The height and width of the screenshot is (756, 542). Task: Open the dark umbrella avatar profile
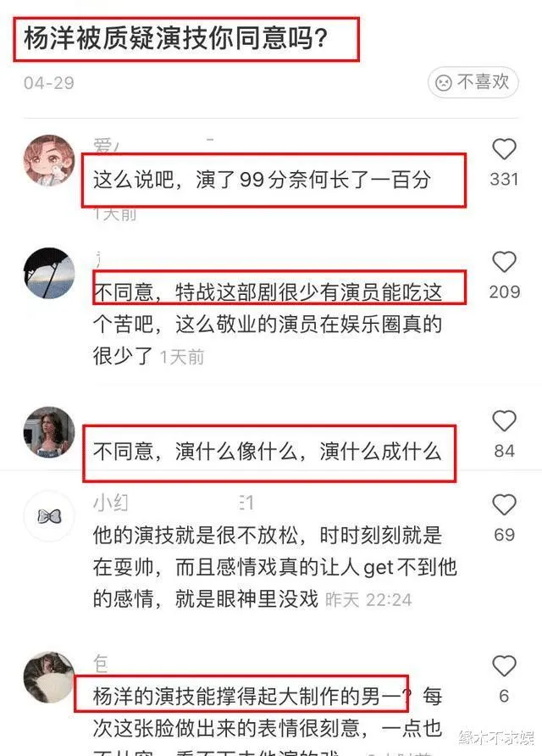(49, 274)
